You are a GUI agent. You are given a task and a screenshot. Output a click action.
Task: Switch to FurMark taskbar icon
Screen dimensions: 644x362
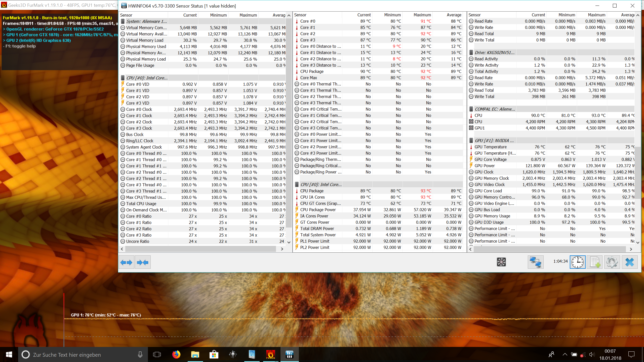[x=270, y=354]
